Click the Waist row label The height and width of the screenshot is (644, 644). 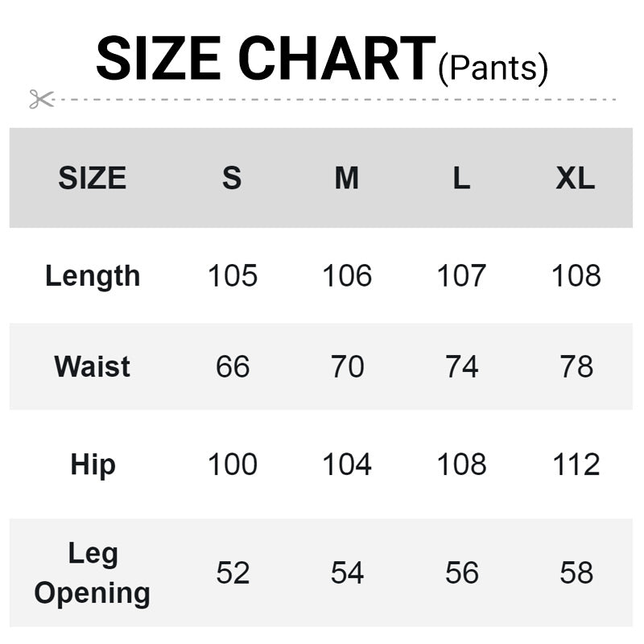(93, 367)
